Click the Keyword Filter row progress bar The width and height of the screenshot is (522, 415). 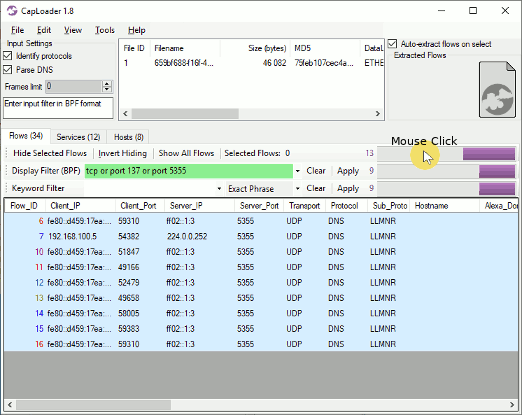point(446,189)
